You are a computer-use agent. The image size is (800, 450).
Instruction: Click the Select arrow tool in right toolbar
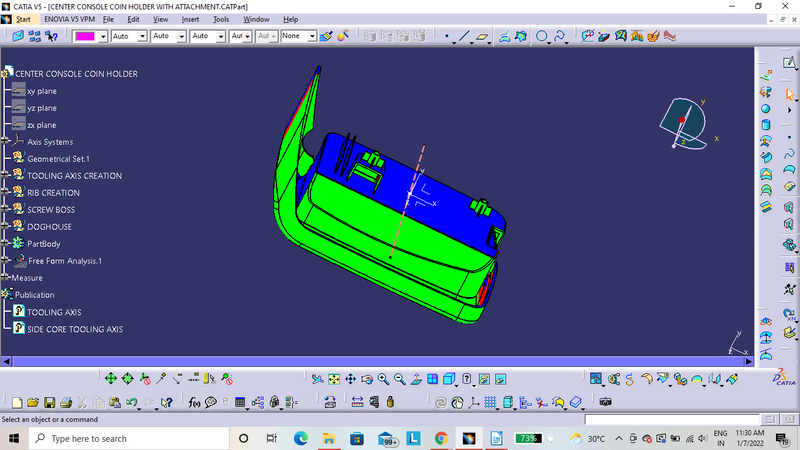(x=790, y=94)
